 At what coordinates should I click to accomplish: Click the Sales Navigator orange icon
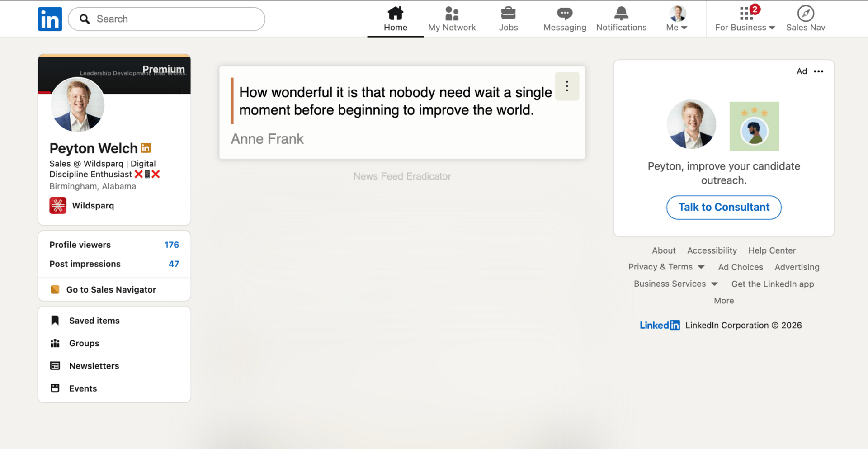click(x=55, y=289)
